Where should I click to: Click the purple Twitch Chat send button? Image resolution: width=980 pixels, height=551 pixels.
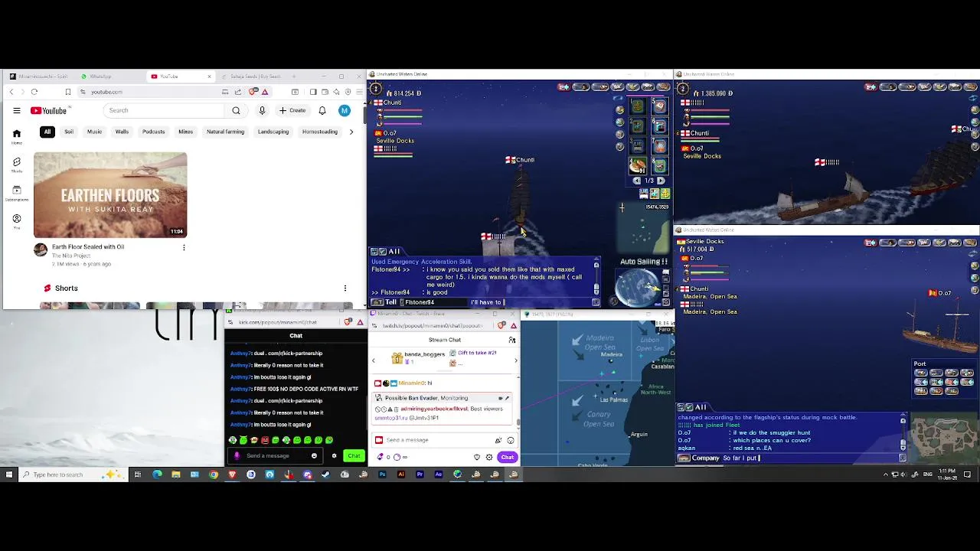508,457
